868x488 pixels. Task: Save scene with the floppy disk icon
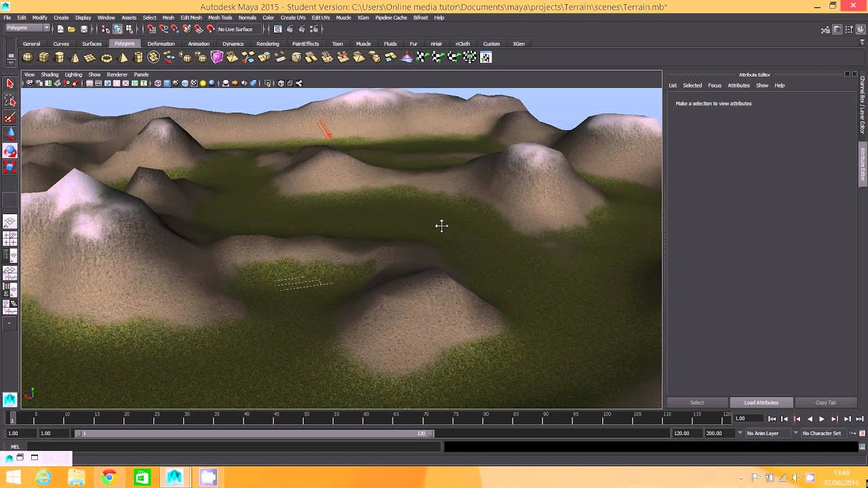click(x=84, y=29)
